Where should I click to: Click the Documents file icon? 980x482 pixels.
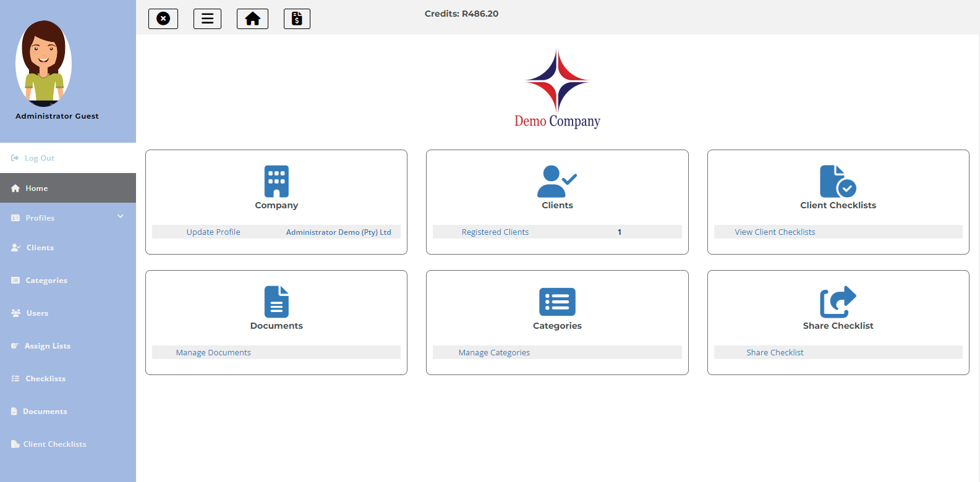tap(276, 302)
